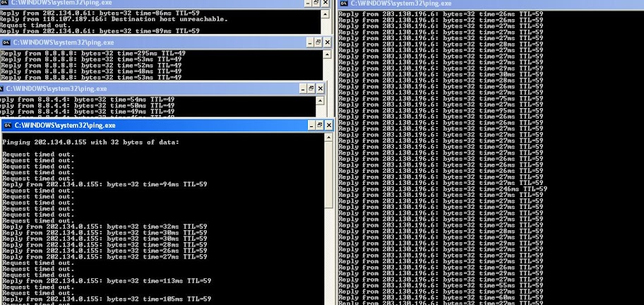Screen dimensions: 644x305
Task: Minimize the 8.8.4.4 ping window
Action: [303, 89]
